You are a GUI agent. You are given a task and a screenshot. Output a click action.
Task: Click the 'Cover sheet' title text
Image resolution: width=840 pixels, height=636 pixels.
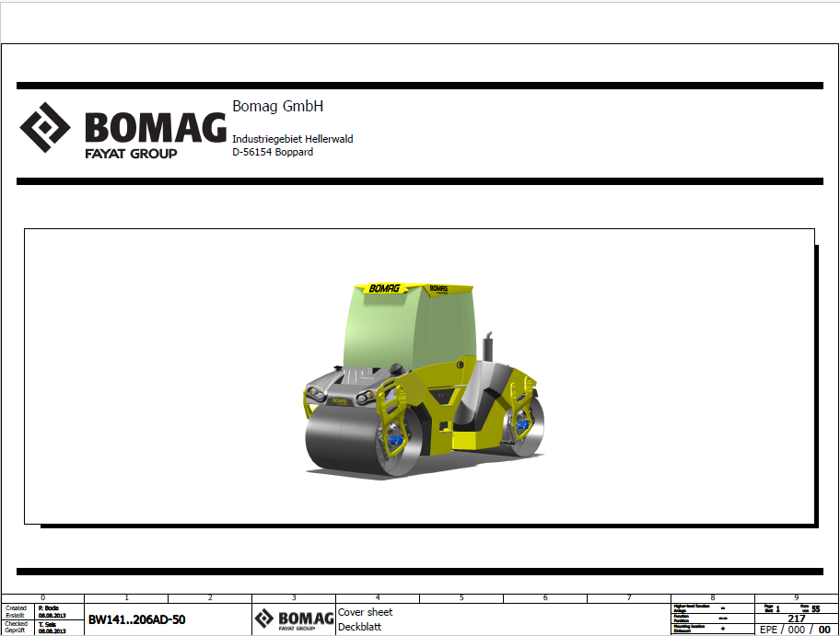click(366, 612)
